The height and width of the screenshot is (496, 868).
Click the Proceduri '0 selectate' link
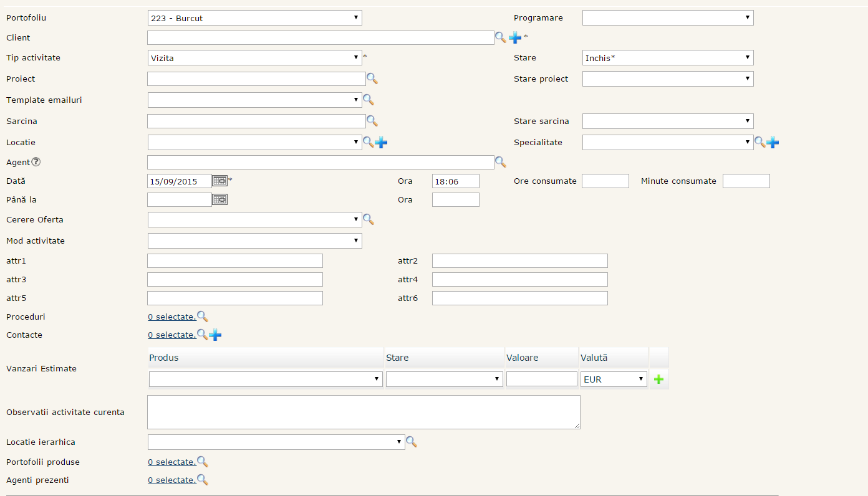171,317
